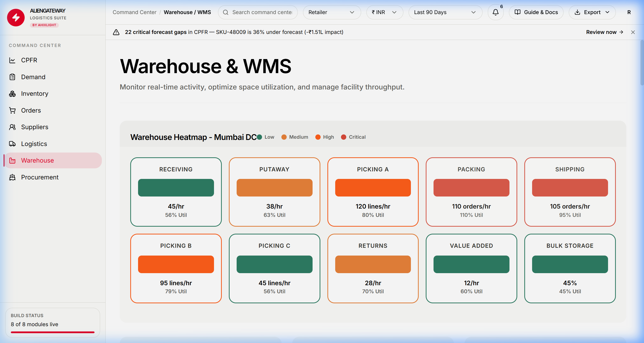Go to Orders module

(x=53, y=110)
